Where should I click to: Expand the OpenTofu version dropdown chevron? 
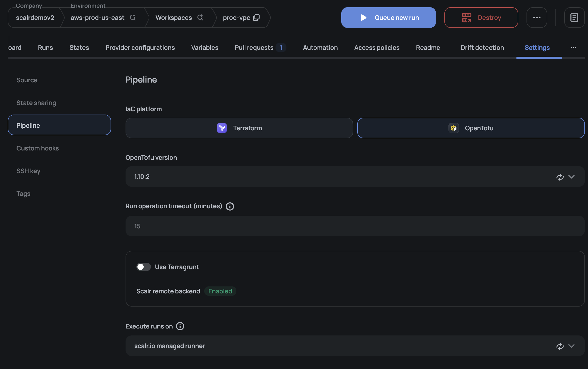[571, 177]
